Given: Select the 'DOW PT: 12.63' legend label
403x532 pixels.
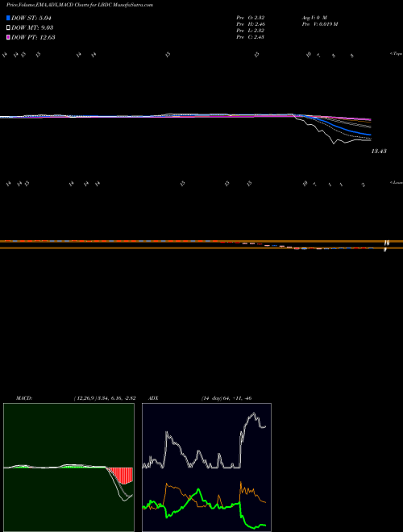Looking at the screenshot, I should point(33,37).
